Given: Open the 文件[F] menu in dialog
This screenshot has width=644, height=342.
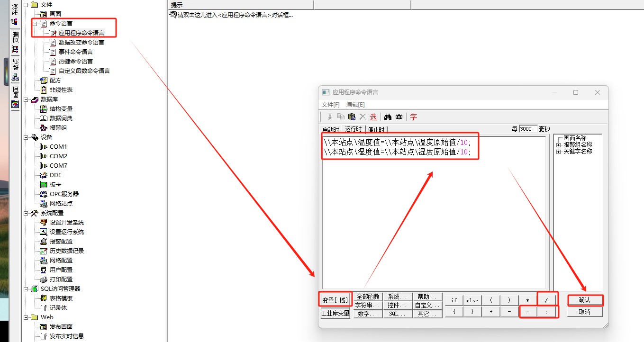Looking at the screenshot, I should click(331, 105).
